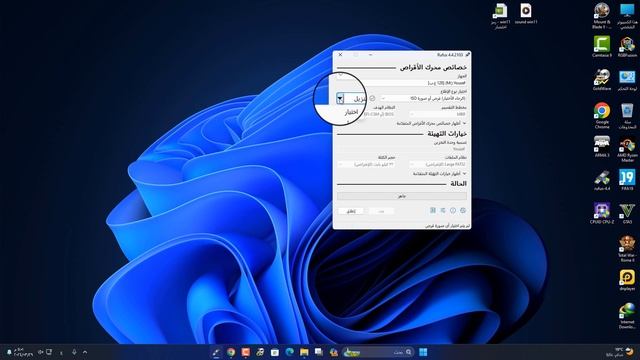Open the Google Chrome desktop shortcut
Screen dimensions: 640x360
click(602, 116)
